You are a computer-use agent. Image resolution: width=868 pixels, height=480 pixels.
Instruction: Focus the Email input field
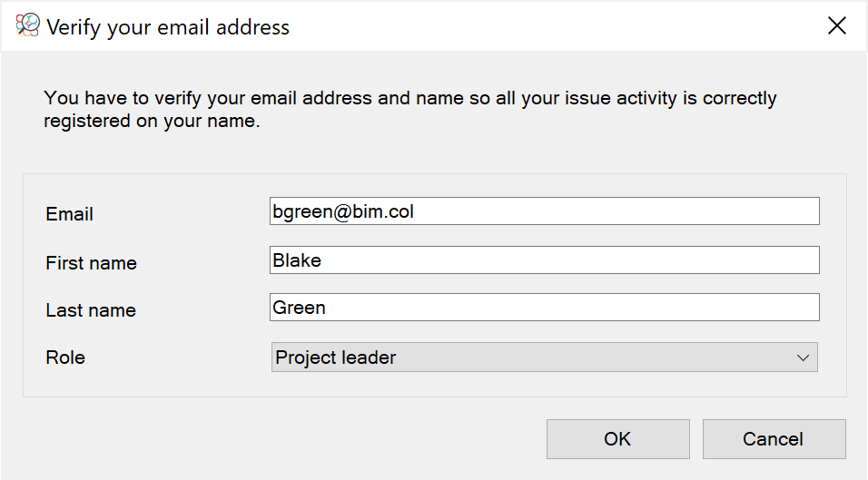(544, 211)
